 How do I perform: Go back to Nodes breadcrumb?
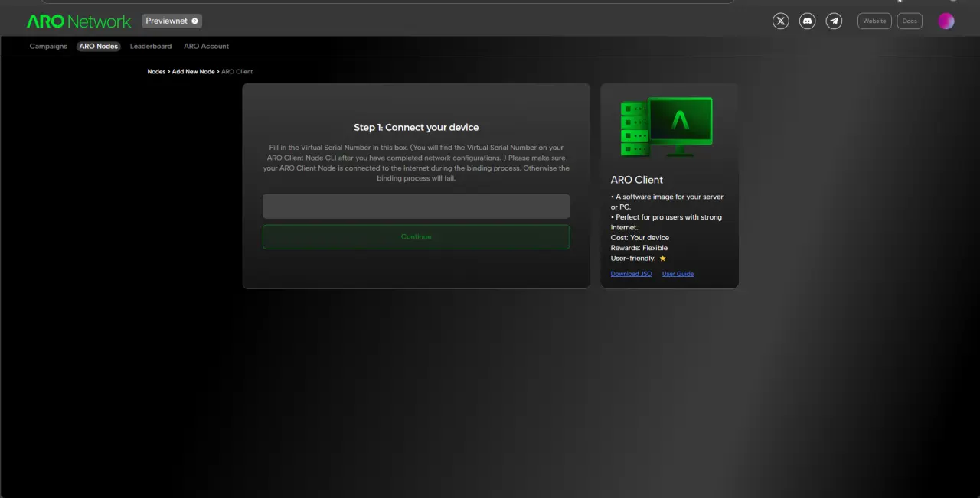[x=156, y=72]
